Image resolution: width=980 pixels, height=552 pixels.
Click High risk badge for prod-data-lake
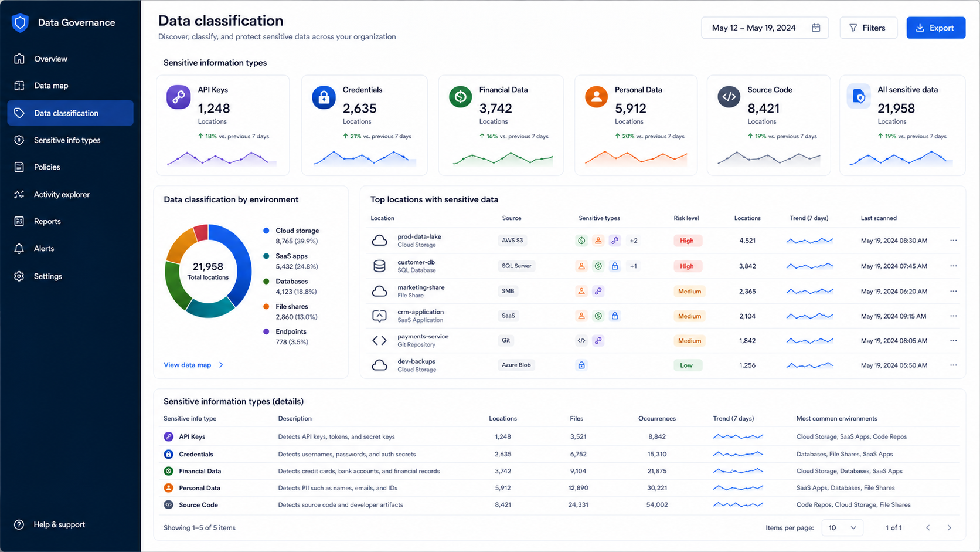pos(687,241)
